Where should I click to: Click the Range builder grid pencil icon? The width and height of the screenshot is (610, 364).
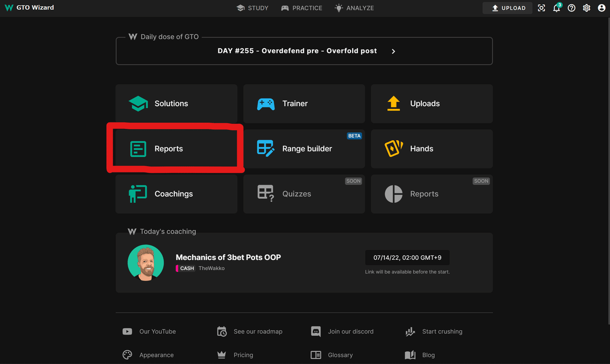(266, 148)
